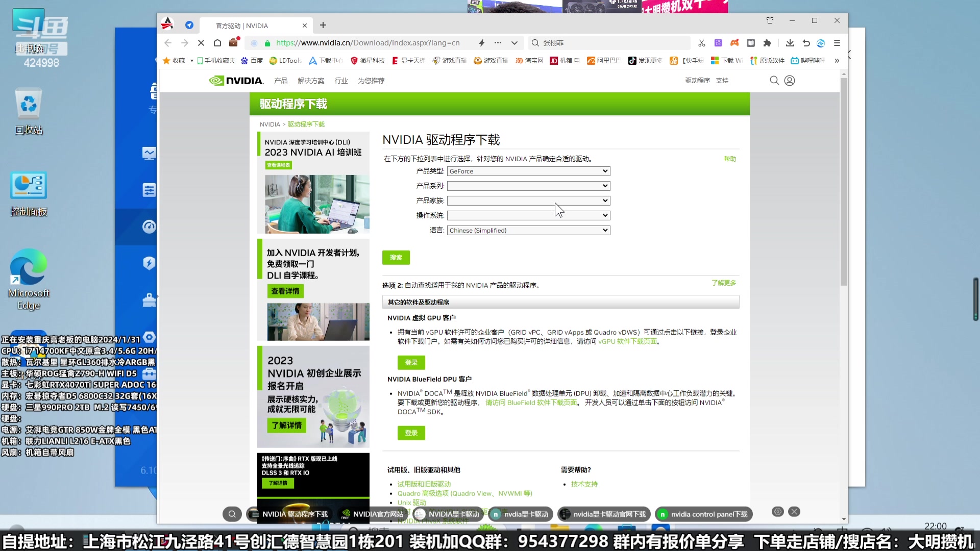Open the 哔哩哔哩 bookmark icon
This screenshot has width=980, height=551.
794,60
